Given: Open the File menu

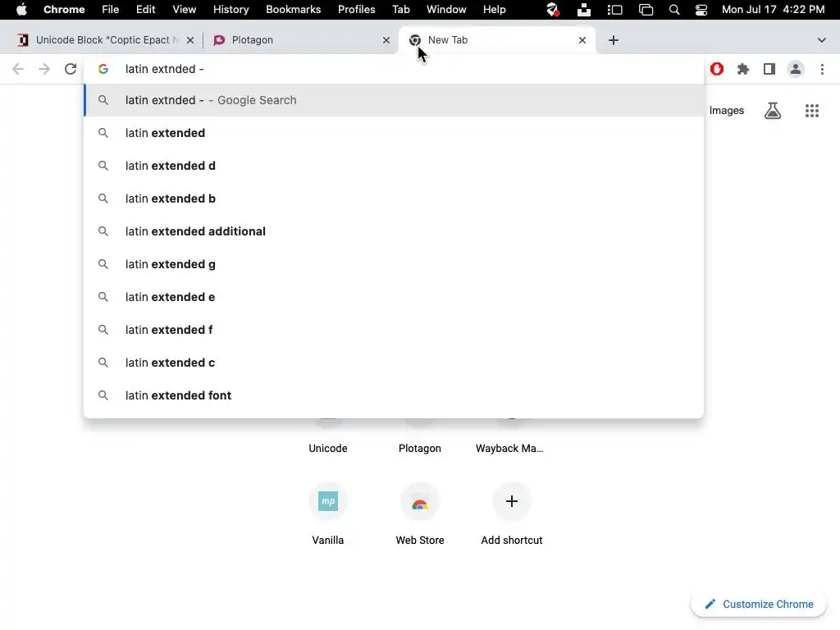Looking at the screenshot, I should (x=111, y=10).
